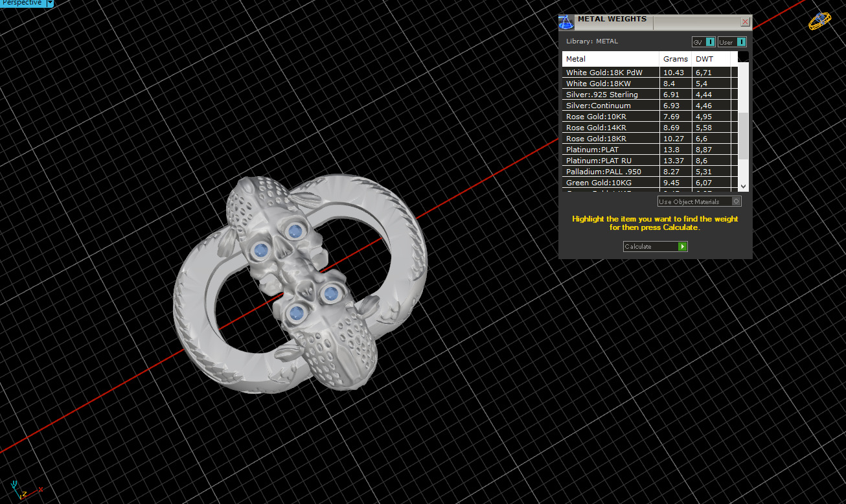This screenshot has height=504, width=846.
Task: Click the 5,4 DWT value
Action: [x=702, y=84]
